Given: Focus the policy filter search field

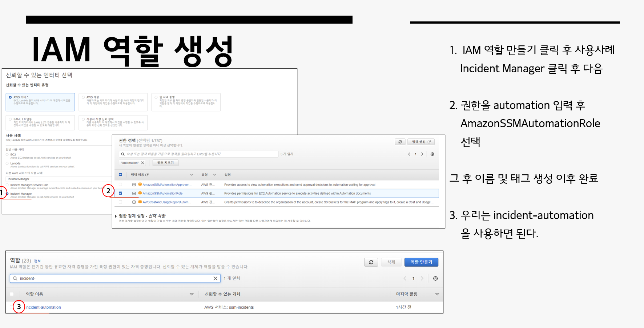Looking at the screenshot, I should [198, 154].
